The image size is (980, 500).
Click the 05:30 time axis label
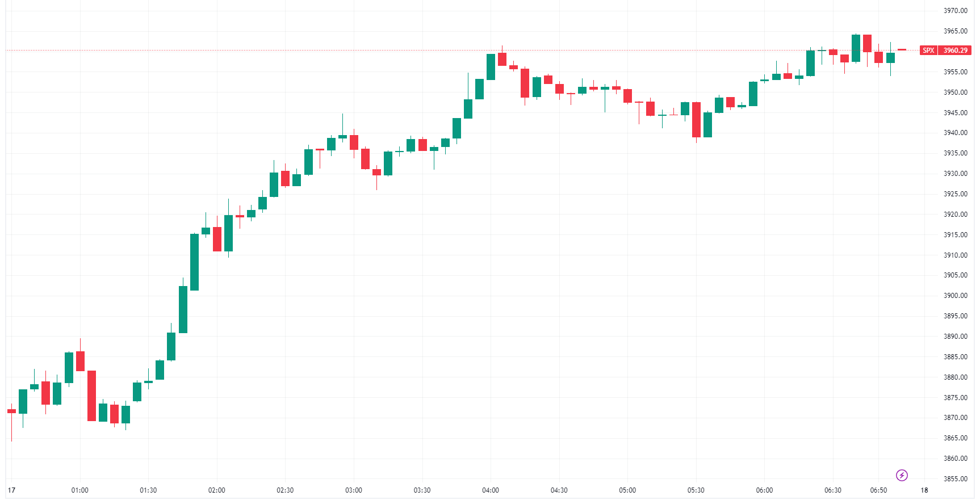(x=696, y=490)
